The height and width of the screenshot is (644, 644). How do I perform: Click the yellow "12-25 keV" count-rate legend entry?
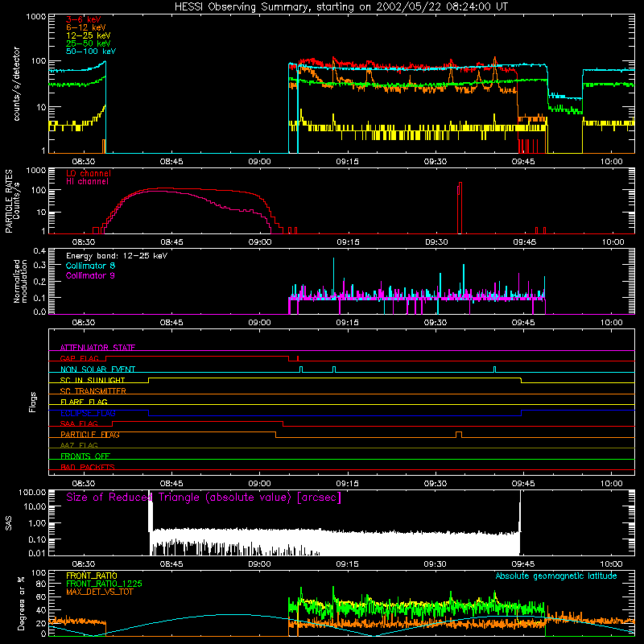(x=89, y=35)
